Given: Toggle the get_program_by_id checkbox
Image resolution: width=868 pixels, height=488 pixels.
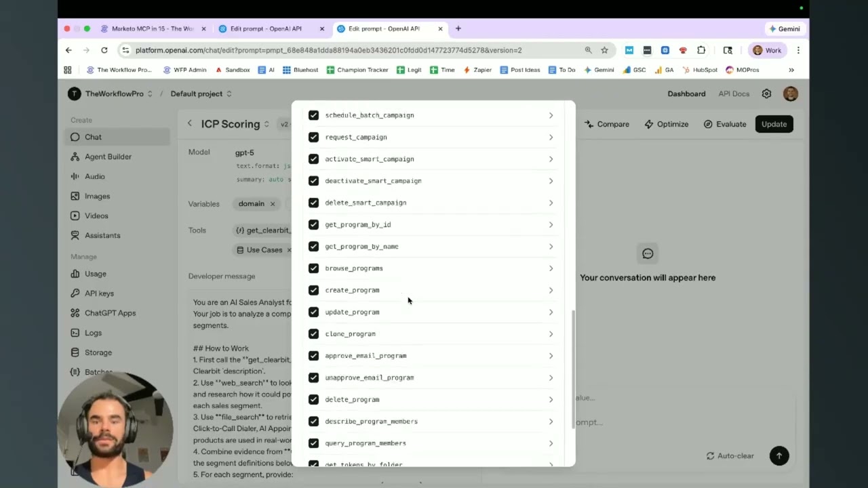Looking at the screenshot, I should (x=313, y=224).
